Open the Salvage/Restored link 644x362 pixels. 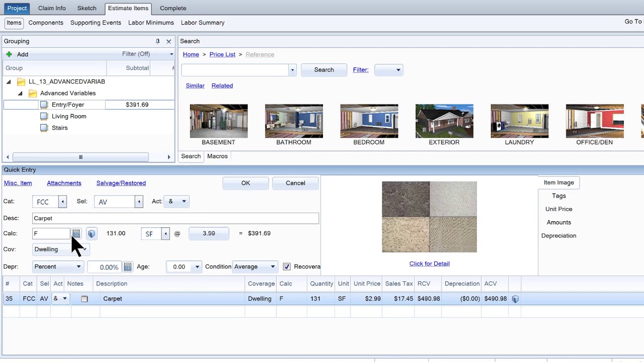click(121, 183)
